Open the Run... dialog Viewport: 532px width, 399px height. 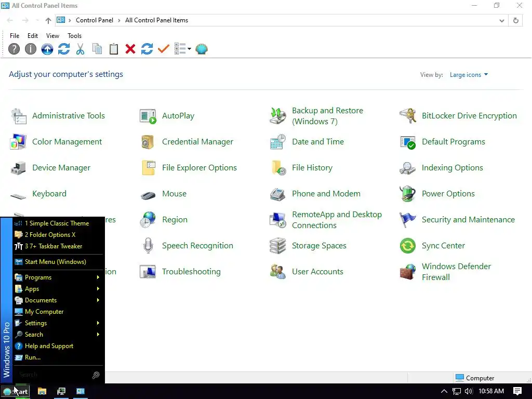(x=58, y=357)
